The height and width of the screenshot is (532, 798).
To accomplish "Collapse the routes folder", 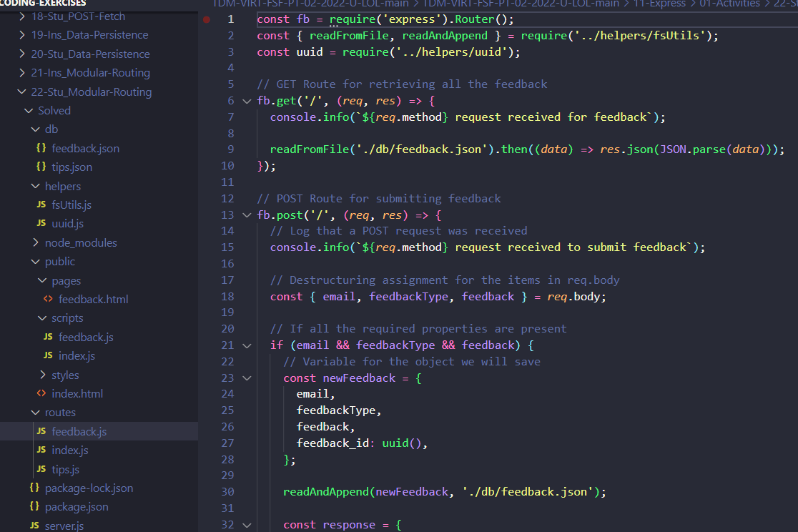I will (36, 413).
